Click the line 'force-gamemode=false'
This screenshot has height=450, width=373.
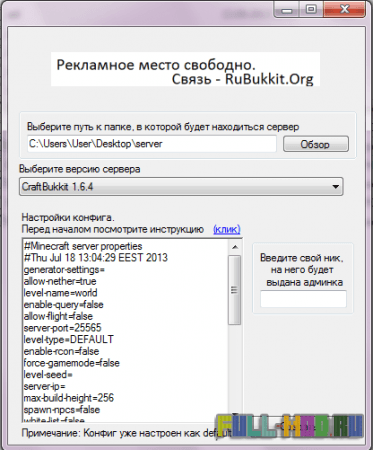pyautogui.click(x=71, y=363)
